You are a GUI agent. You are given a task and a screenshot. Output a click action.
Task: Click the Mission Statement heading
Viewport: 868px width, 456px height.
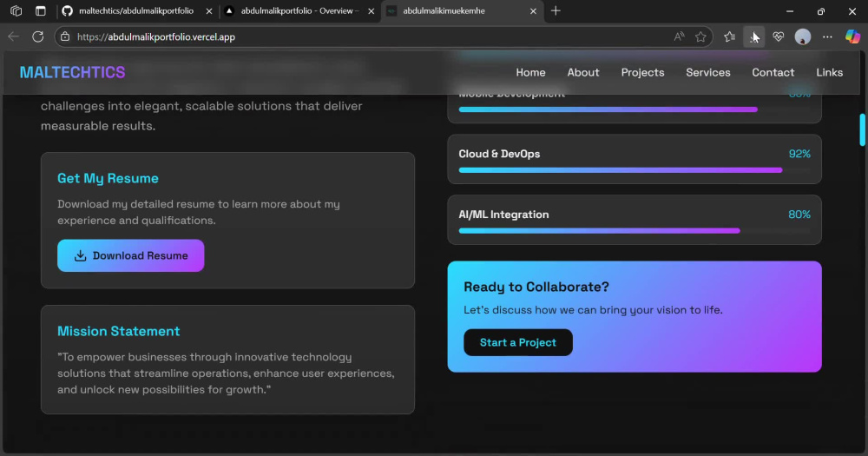pos(118,331)
